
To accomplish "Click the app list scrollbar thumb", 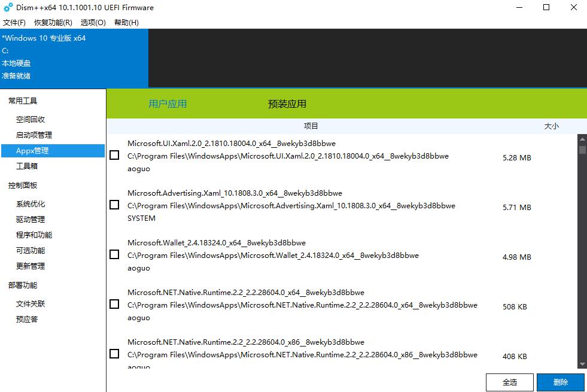I will point(582,150).
